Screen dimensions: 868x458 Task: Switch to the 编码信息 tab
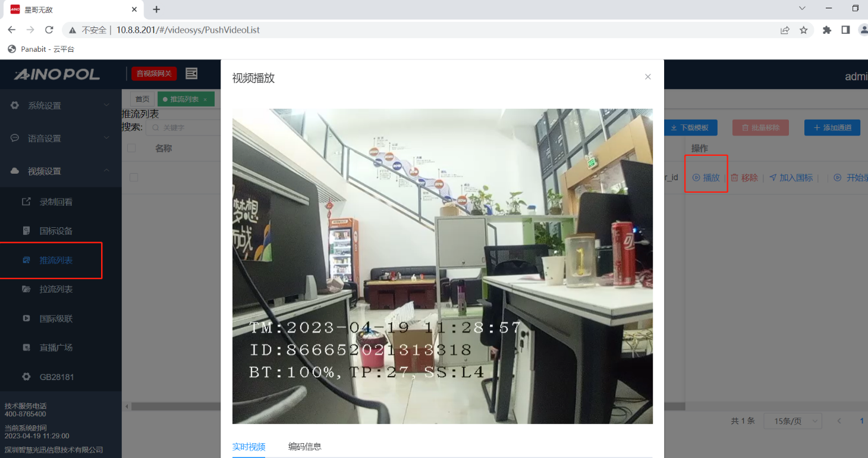(x=304, y=447)
